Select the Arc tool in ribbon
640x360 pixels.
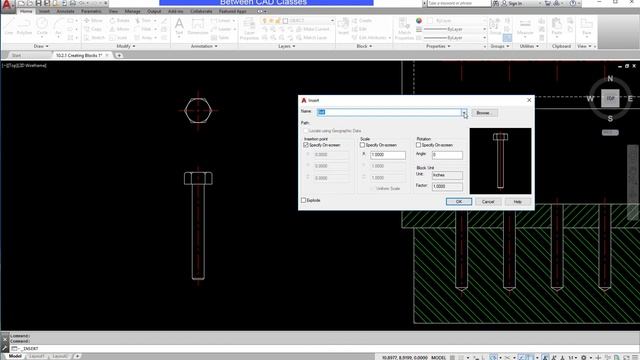click(58, 27)
